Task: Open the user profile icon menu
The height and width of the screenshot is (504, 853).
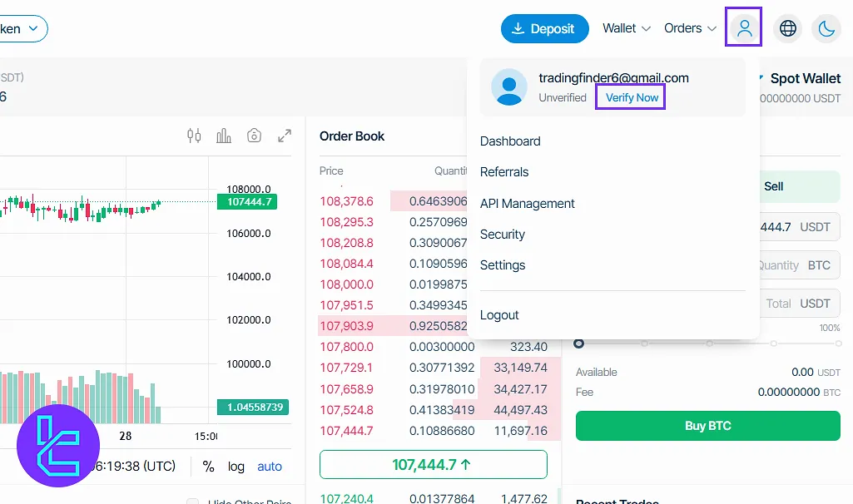Action: pos(745,28)
